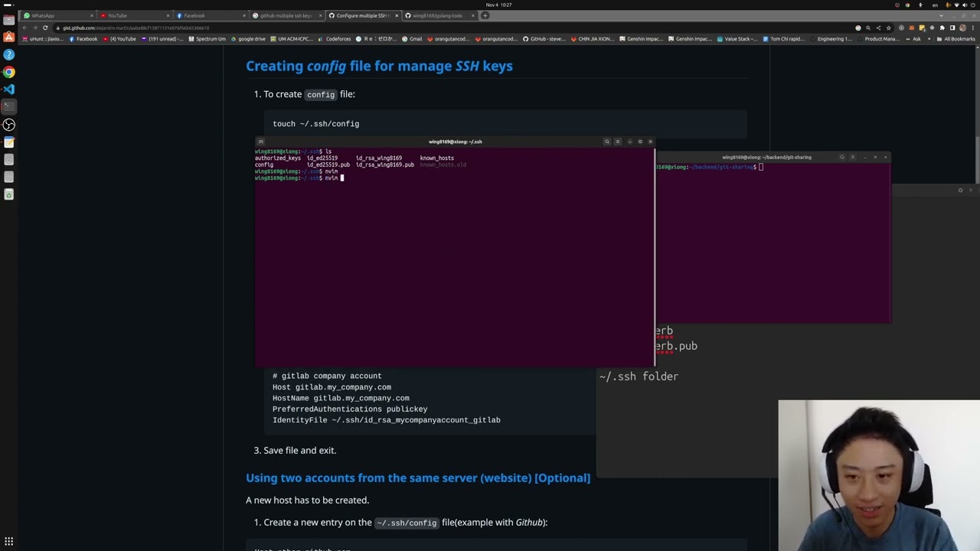Open the Files app in dock
Image resolution: width=980 pixels, height=551 pixels.
pos(8,20)
